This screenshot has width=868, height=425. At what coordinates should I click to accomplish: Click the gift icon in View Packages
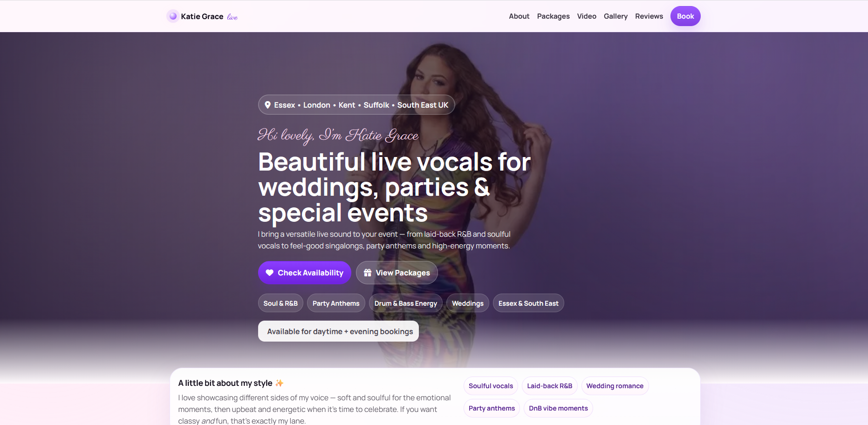pyautogui.click(x=368, y=273)
